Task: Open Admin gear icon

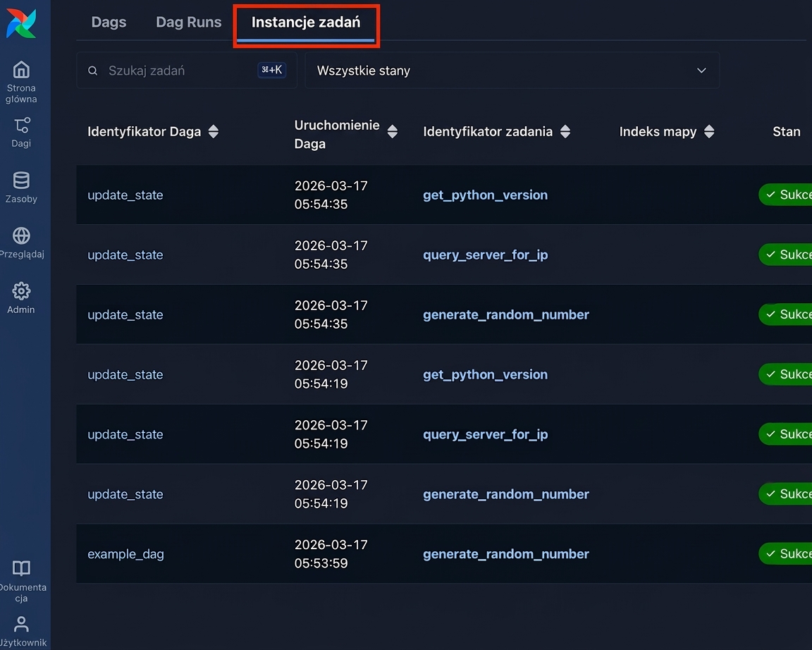Action: pyautogui.click(x=21, y=291)
